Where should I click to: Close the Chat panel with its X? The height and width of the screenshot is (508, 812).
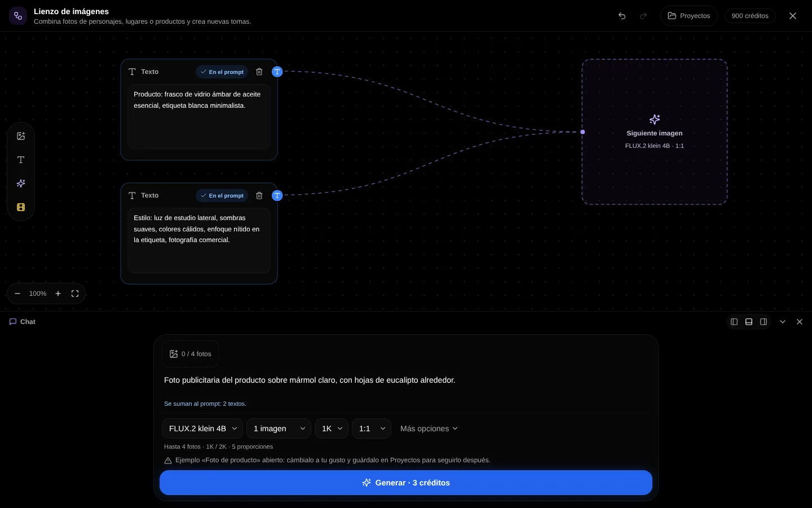[x=800, y=322]
